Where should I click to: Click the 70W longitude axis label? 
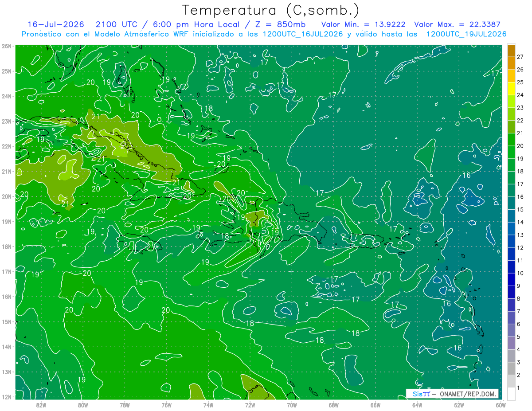pos(292,405)
